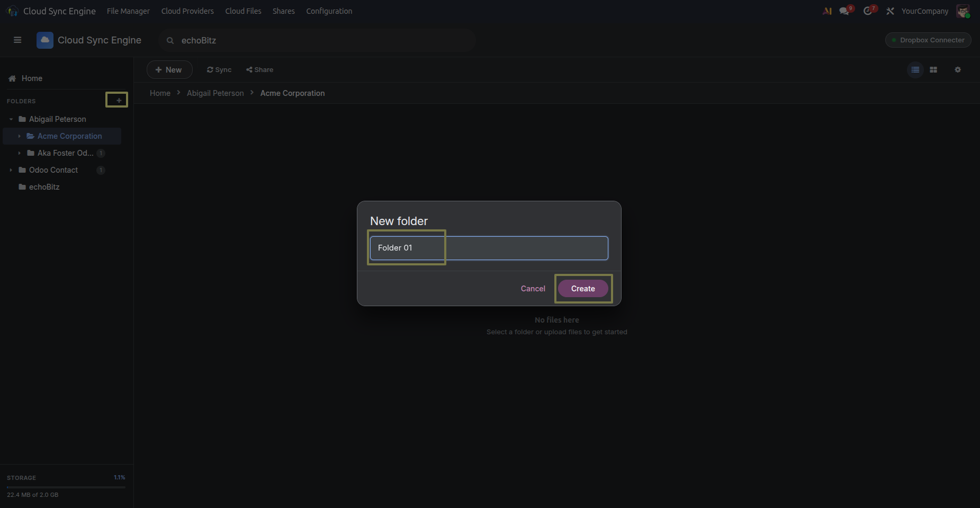Open the settings gear icon

tap(958, 70)
